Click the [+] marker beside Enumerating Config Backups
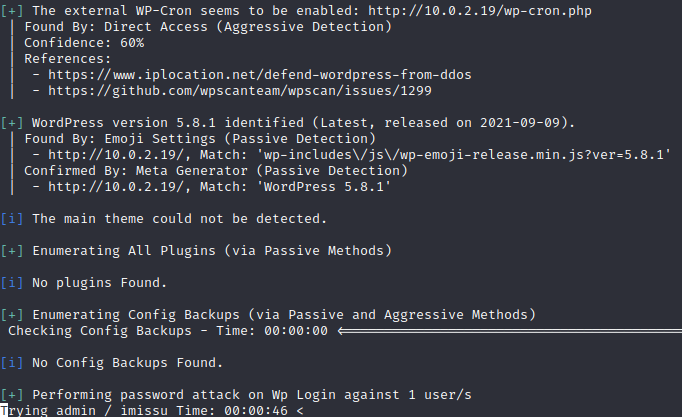The image size is (682, 417). pyautogui.click(x=12, y=315)
